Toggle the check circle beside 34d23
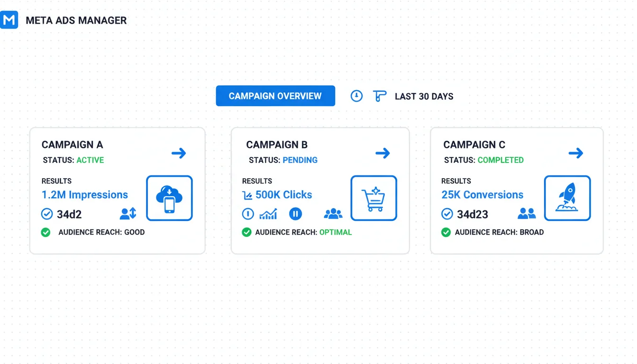 (447, 214)
